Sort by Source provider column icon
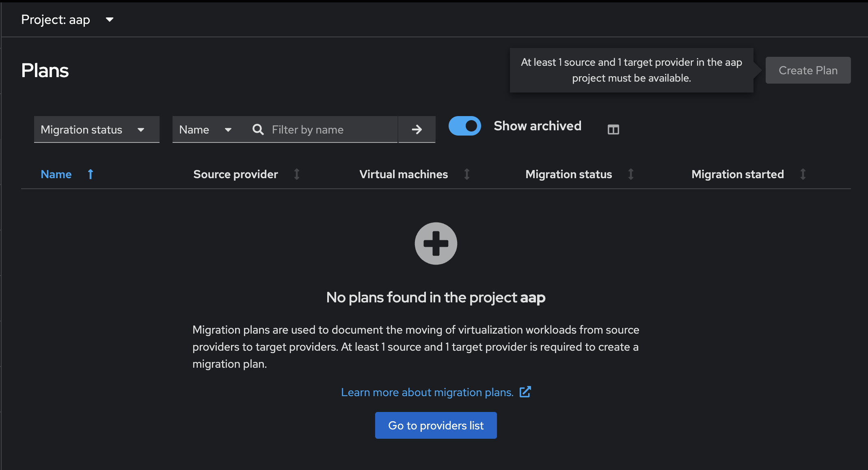This screenshot has height=470, width=868. (x=297, y=174)
